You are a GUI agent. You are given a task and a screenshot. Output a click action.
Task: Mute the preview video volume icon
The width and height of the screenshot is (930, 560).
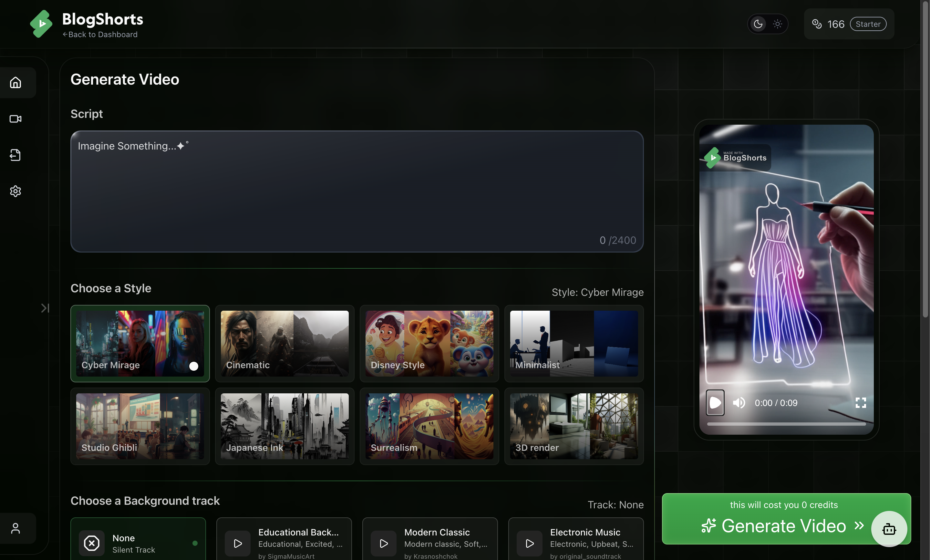739,403
